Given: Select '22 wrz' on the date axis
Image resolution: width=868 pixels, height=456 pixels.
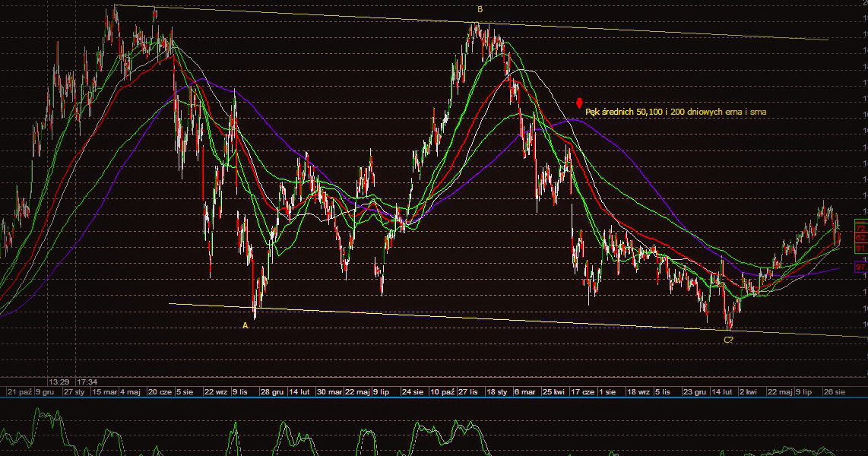Looking at the screenshot, I should 215,391.
